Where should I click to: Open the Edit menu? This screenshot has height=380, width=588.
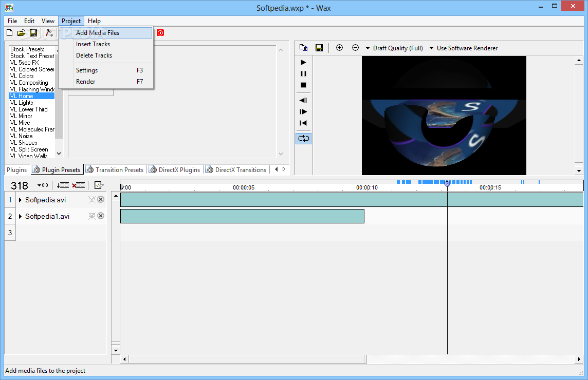29,21
